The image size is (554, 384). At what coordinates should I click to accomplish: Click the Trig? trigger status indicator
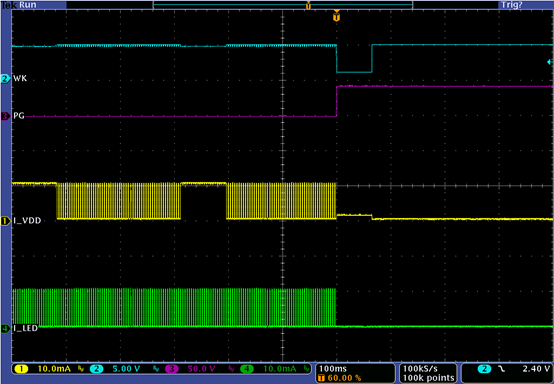coord(512,5)
